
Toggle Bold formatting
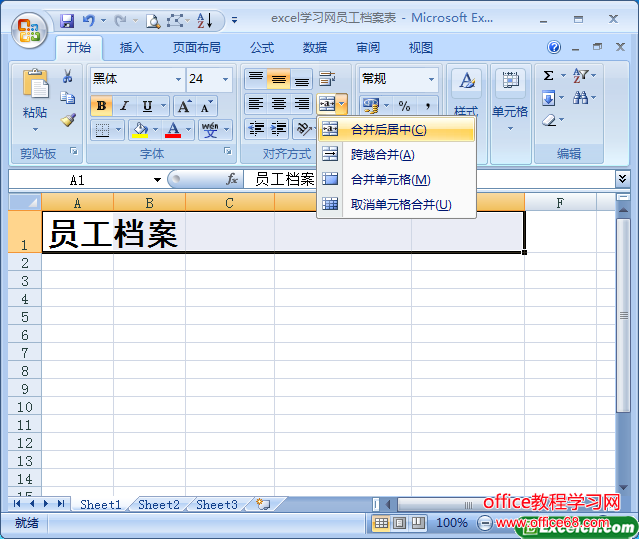click(x=101, y=106)
